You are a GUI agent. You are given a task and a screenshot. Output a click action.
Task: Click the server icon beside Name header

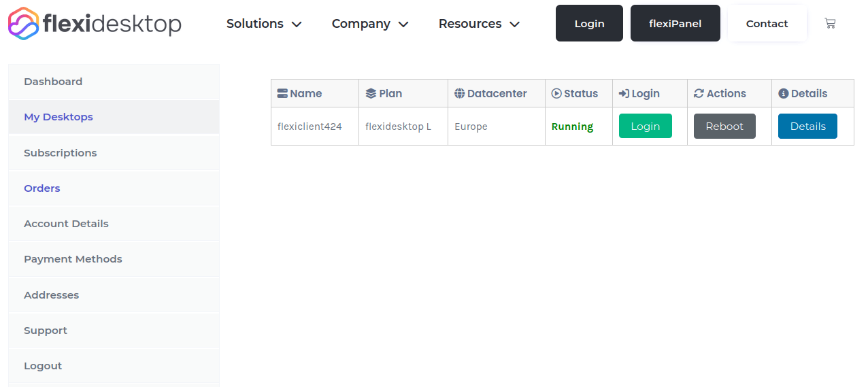point(282,94)
